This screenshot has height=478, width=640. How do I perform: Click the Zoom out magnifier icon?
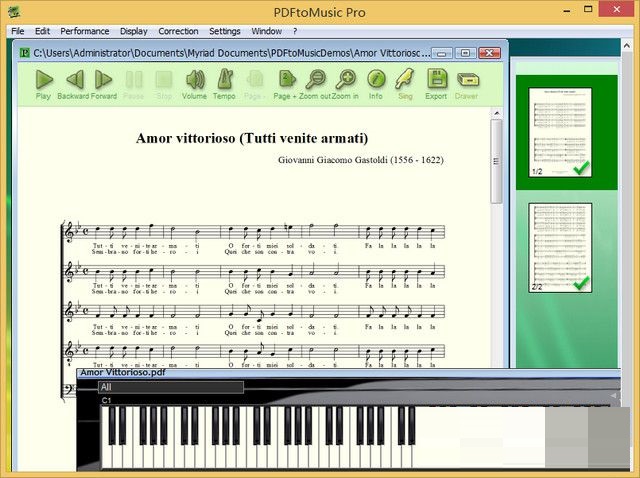(316, 80)
